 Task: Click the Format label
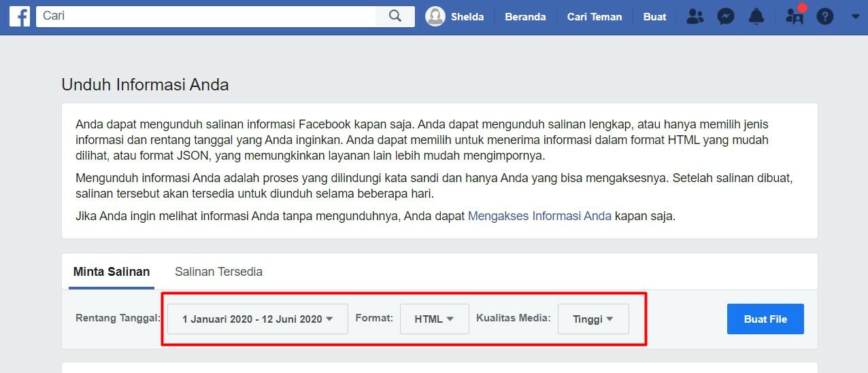(374, 317)
